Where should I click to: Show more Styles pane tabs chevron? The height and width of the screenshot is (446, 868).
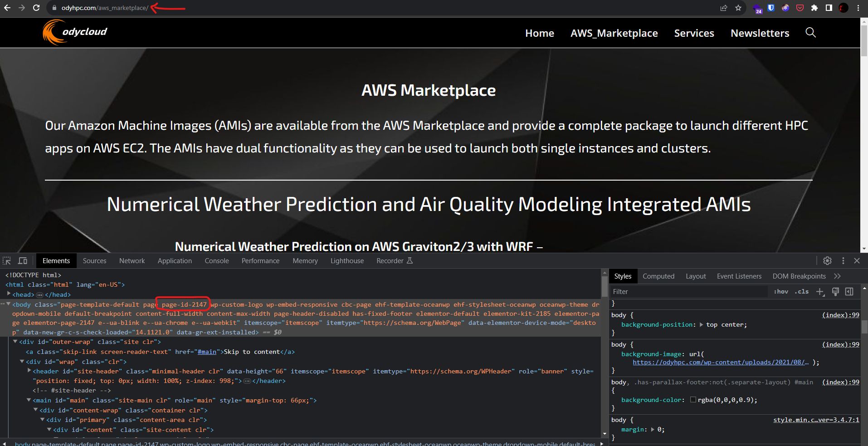[x=837, y=276]
